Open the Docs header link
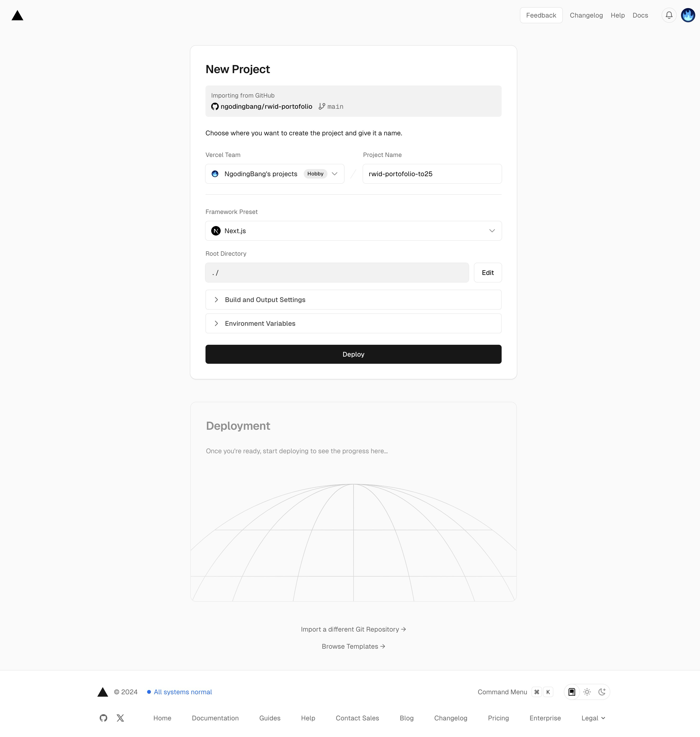Screen dimensions: 700x737 [640, 15]
